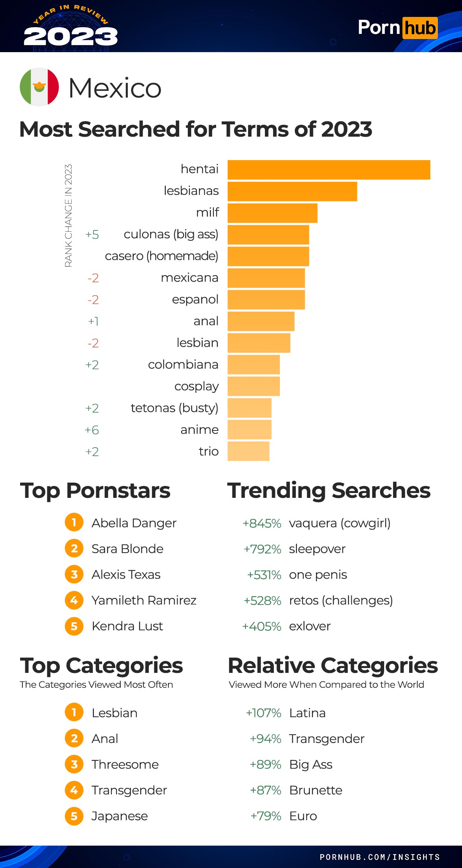Image resolution: width=462 pixels, height=868 pixels.
Task: Open the pornhub.com/insights footer link
Action: pyautogui.click(x=380, y=857)
